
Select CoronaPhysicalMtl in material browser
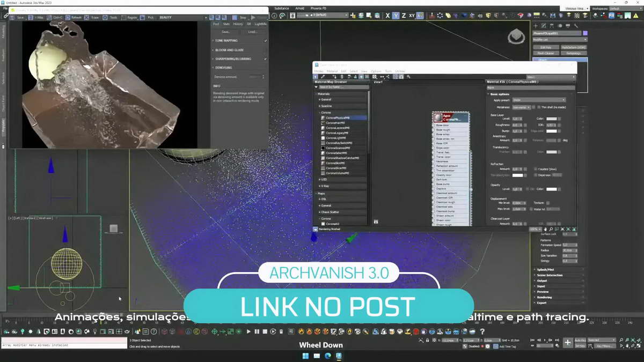[x=338, y=117]
